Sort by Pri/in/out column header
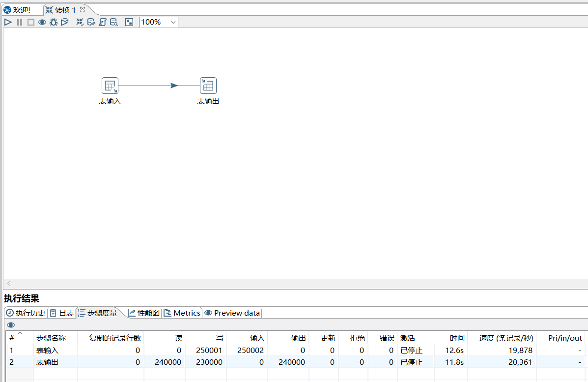588x382 pixels. pos(561,338)
